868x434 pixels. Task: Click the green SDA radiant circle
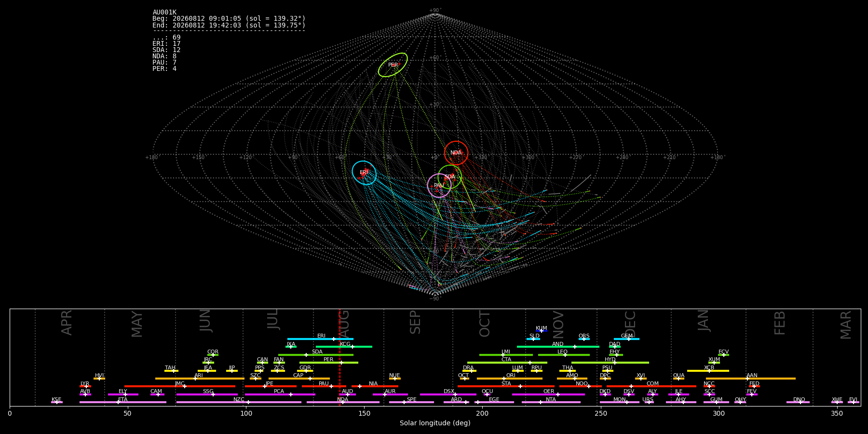[x=450, y=176]
